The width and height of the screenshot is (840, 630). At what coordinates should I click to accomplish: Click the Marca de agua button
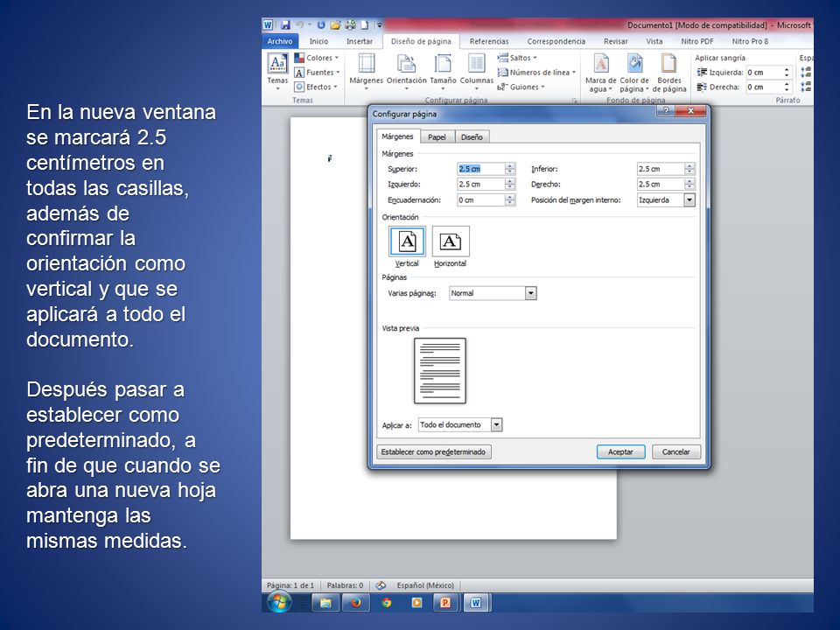(x=600, y=73)
